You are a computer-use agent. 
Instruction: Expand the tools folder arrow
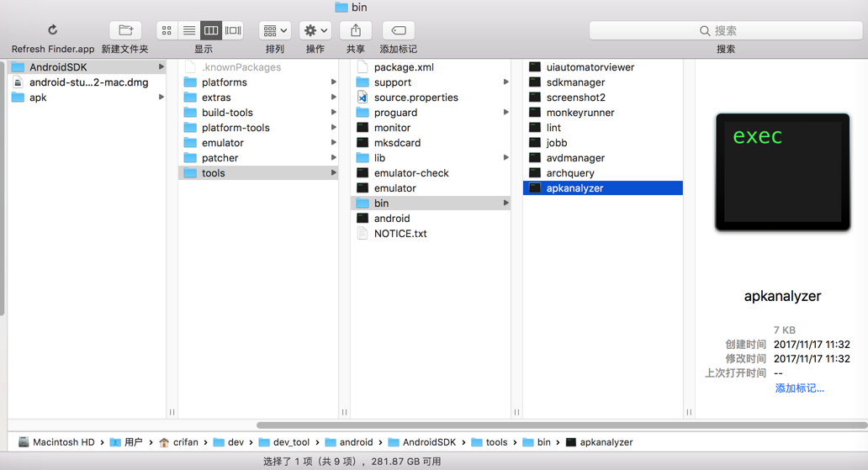tap(333, 172)
